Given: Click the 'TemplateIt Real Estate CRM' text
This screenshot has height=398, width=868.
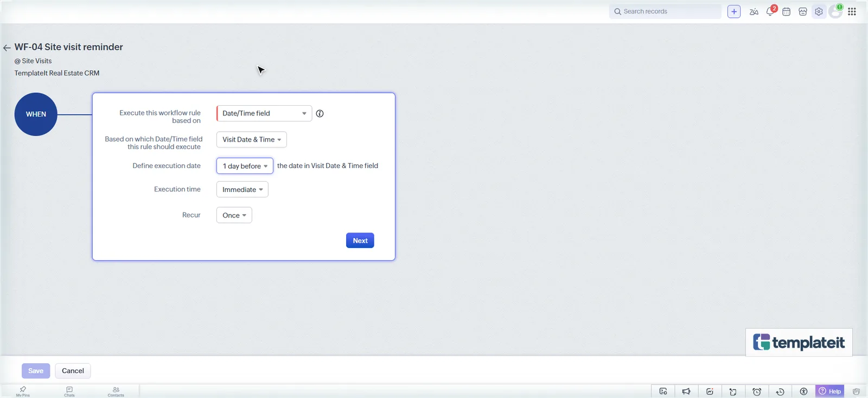Looking at the screenshot, I should 57,73.
